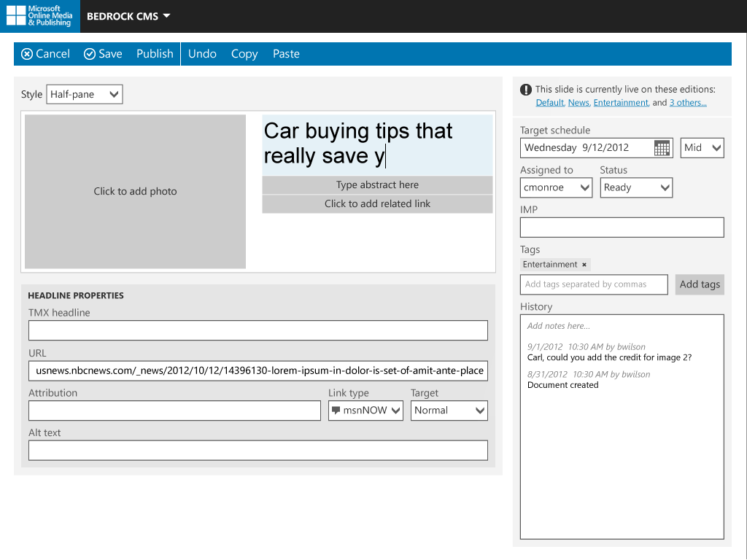Open the Status Ready dropdown
This screenshot has width=747, height=560.
point(636,187)
